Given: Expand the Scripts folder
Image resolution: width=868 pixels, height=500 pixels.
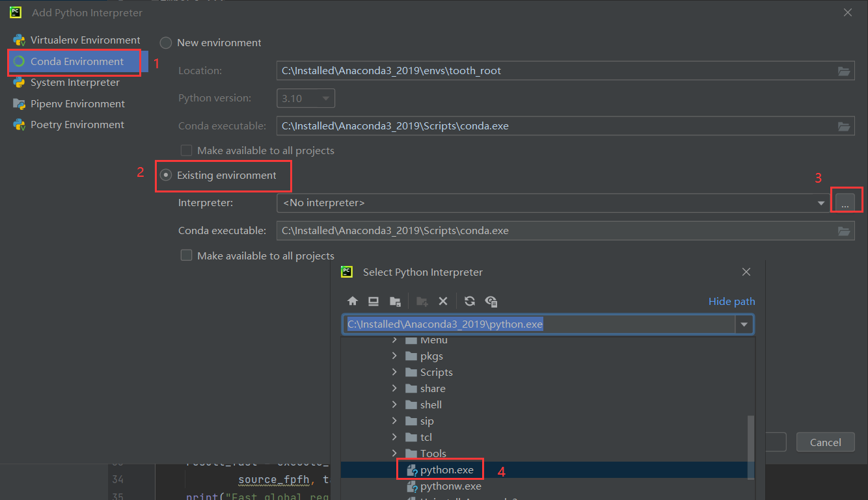Looking at the screenshot, I should click(x=394, y=372).
